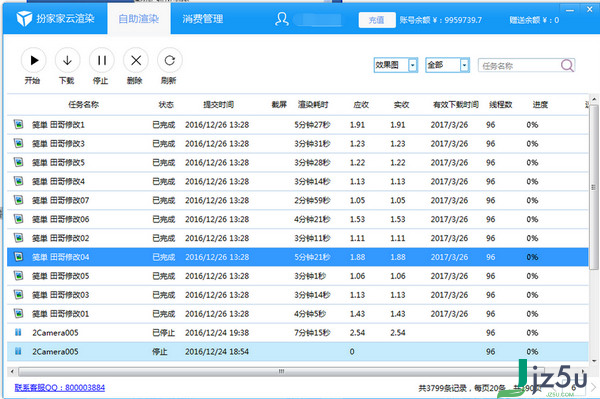Click image icon of row 田哥修改4

18,181
